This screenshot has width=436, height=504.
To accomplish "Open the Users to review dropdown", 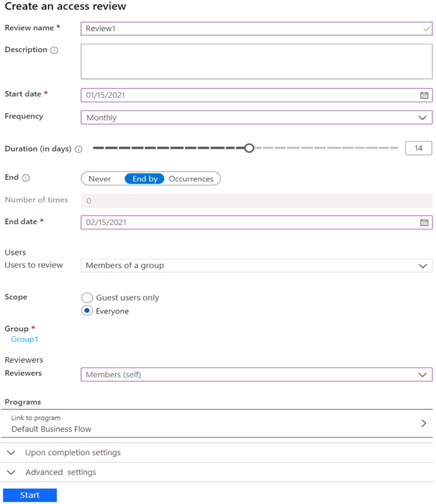I will pos(256,266).
